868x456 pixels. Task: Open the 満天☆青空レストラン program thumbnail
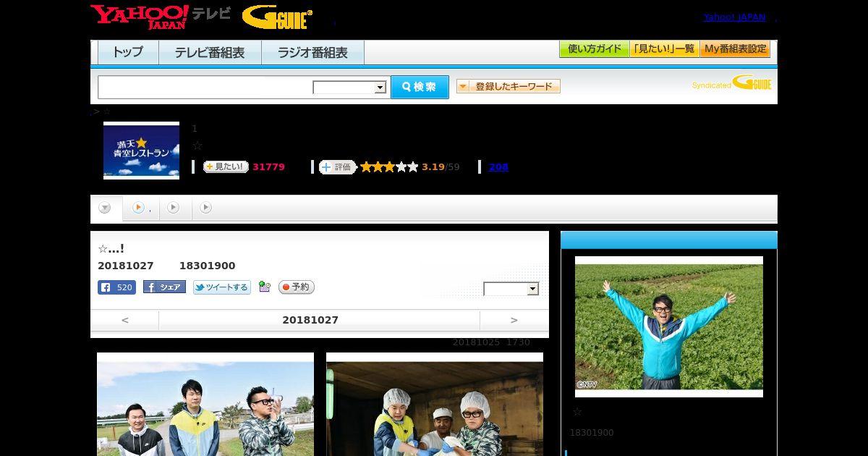pos(141,150)
